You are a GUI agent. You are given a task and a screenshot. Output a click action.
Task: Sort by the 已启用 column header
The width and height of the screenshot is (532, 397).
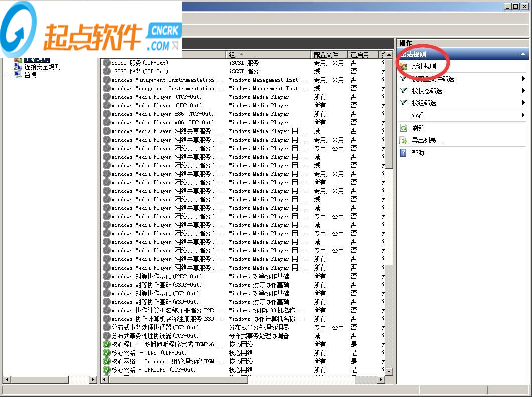click(363, 54)
